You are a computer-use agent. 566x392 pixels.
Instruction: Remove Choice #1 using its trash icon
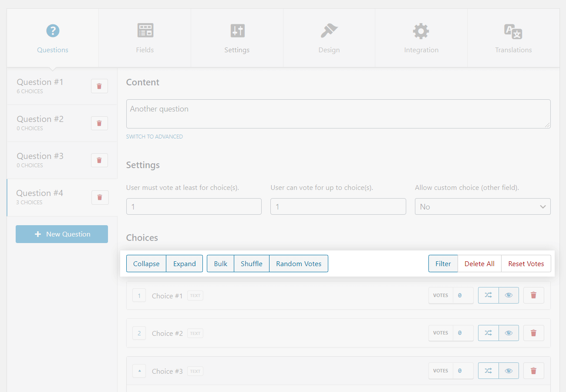point(533,295)
